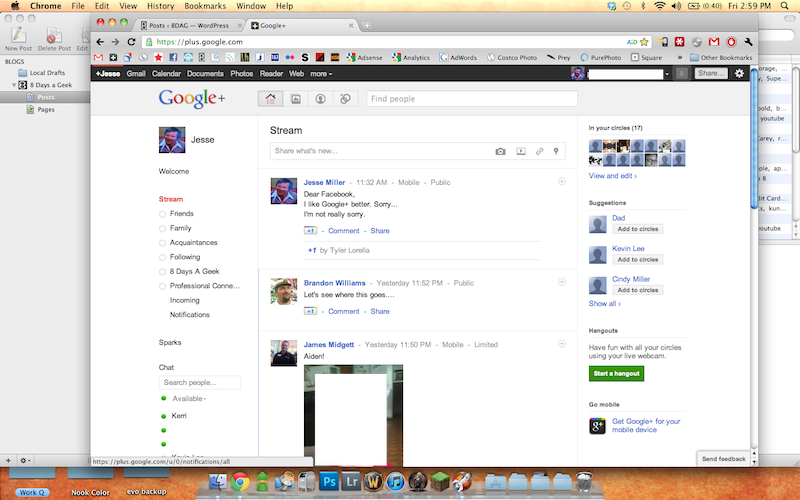Click +1 on Jesse Miller's post
This screenshot has width=800, height=500.
point(310,231)
